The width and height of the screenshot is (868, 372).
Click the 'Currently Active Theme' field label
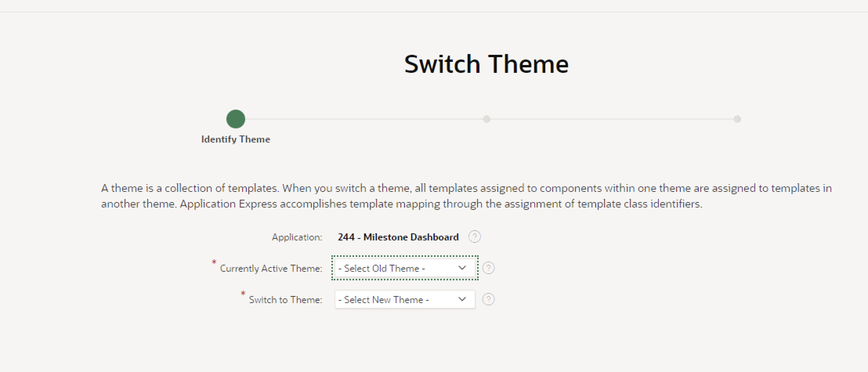(271, 268)
